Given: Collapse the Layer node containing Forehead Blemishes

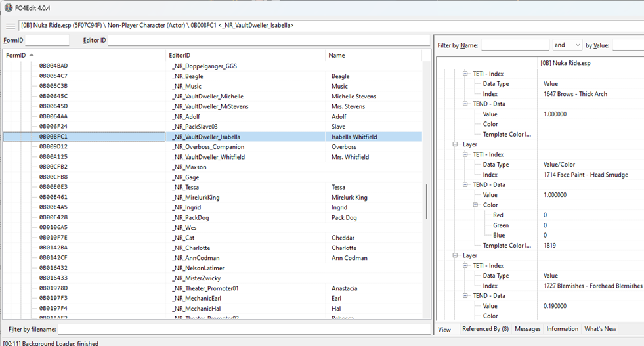Looking at the screenshot, I should point(455,255).
